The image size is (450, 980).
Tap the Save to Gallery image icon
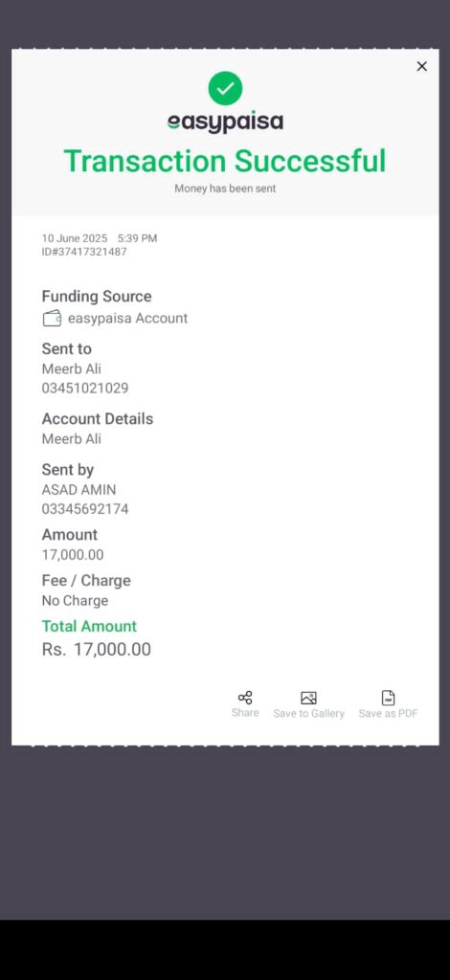click(x=308, y=698)
